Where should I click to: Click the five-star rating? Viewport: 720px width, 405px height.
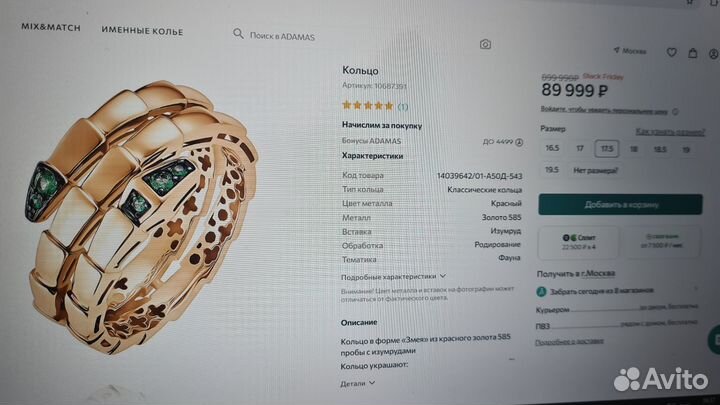[368, 106]
